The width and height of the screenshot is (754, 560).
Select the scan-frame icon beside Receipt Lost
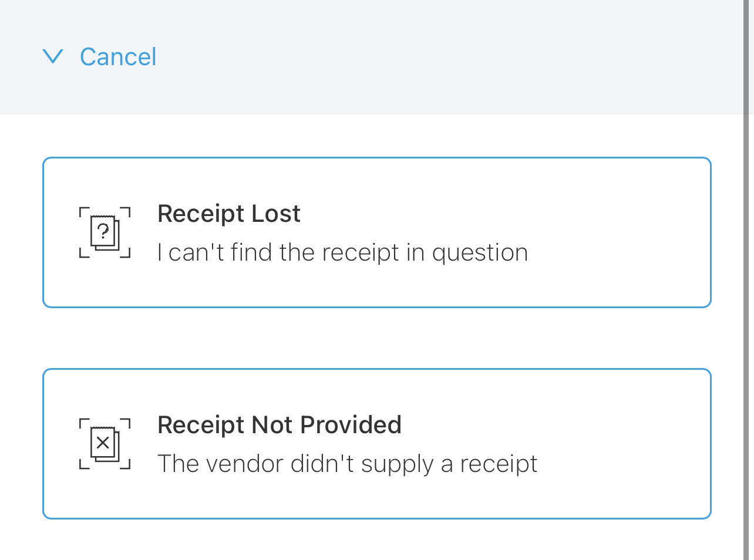105,232
